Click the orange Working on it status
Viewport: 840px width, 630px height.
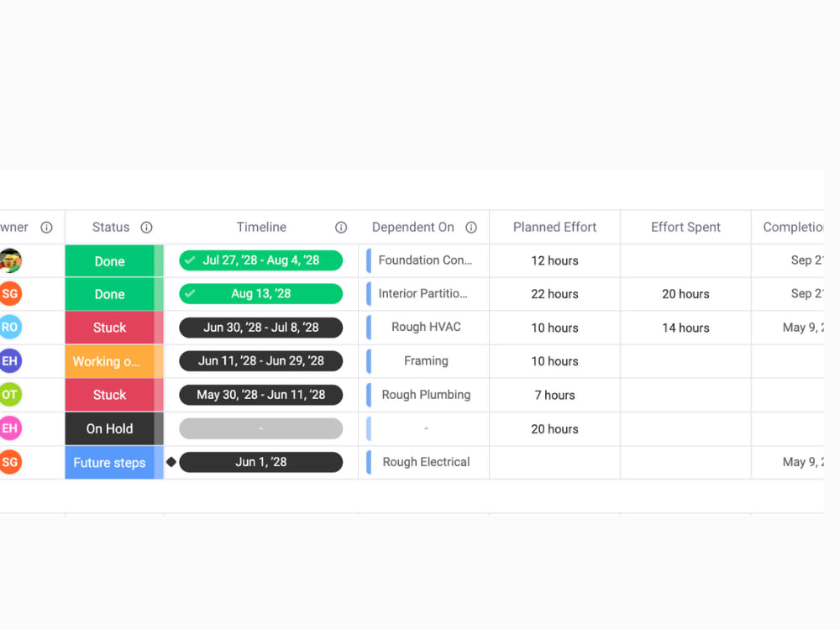[110, 361]
